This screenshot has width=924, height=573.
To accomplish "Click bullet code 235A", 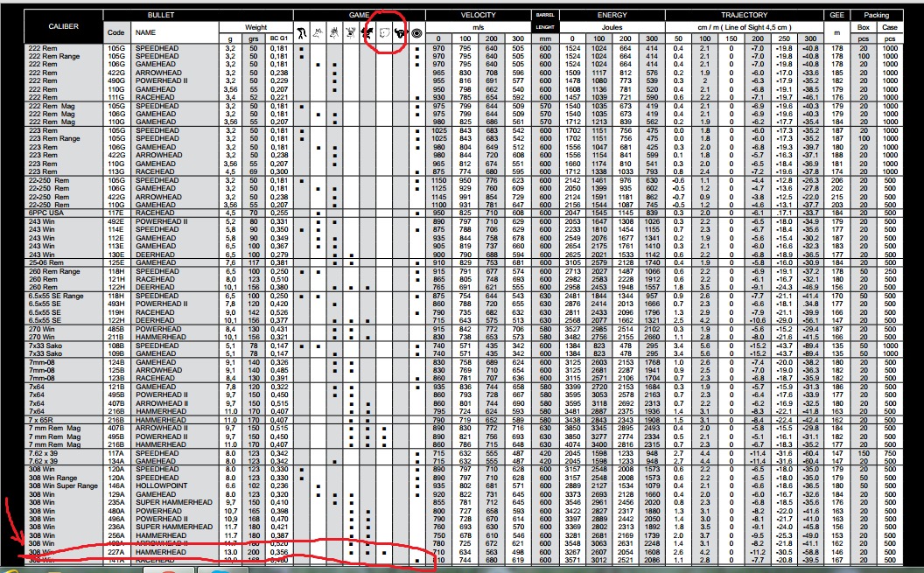I will point(116,502).
